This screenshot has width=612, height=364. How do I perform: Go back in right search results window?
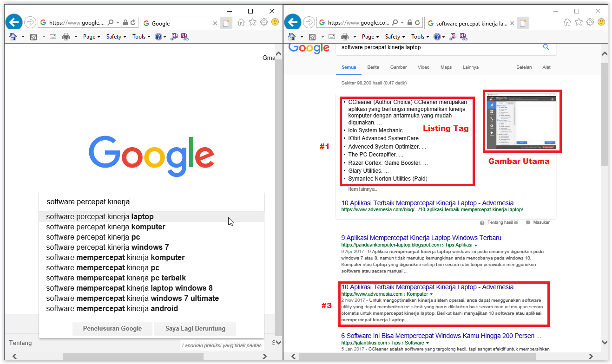(x=293, y=22)
